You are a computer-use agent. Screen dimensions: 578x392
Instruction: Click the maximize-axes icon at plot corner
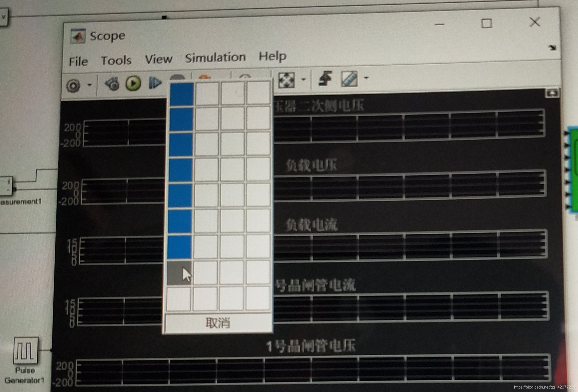pyautogui.click(x=552, y=93)
